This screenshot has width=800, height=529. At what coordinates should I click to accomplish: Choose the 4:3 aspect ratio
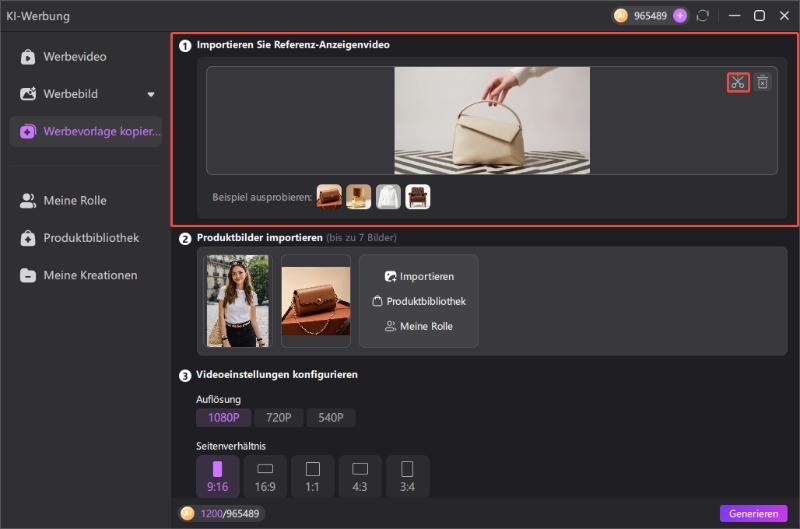pyautogui.click(x=360, y=476)
